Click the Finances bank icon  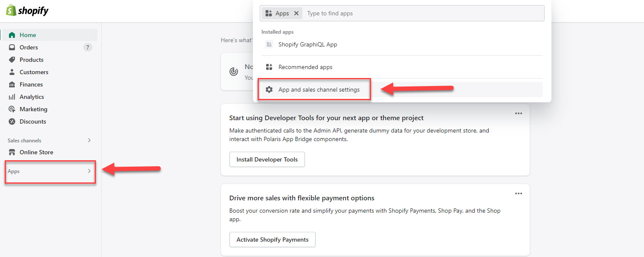click(x=12, y=84)
